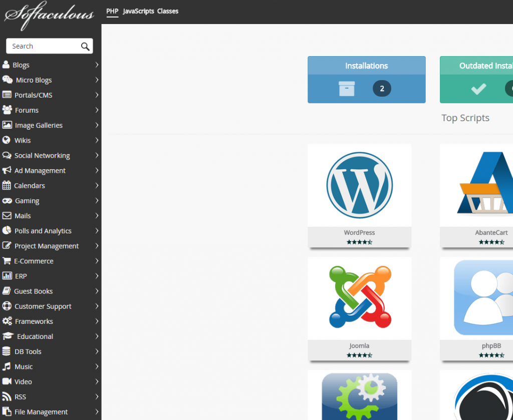Image resolution: width=513 pixels, height=420 pixels.
Task: Expand the Wikis category chevron
Action: (97, 140)
